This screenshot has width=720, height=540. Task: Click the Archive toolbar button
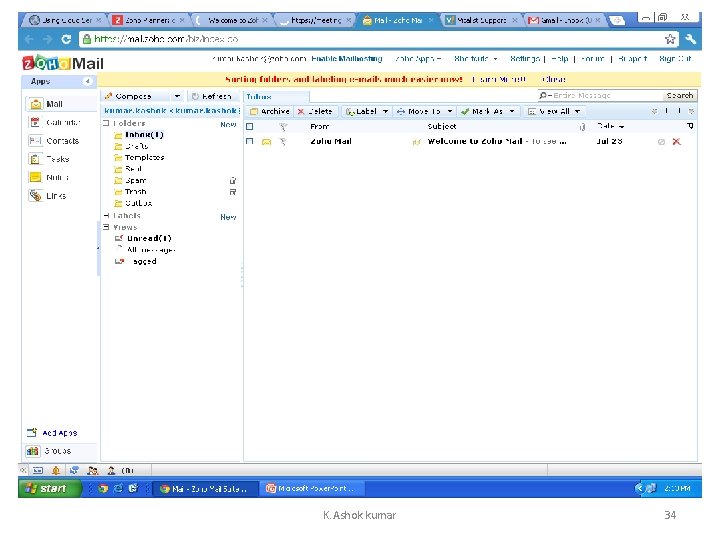click(x=270, y=111)
